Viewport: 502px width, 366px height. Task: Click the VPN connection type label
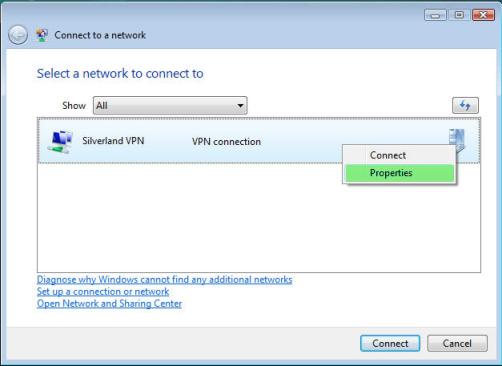tap(226, 142)
